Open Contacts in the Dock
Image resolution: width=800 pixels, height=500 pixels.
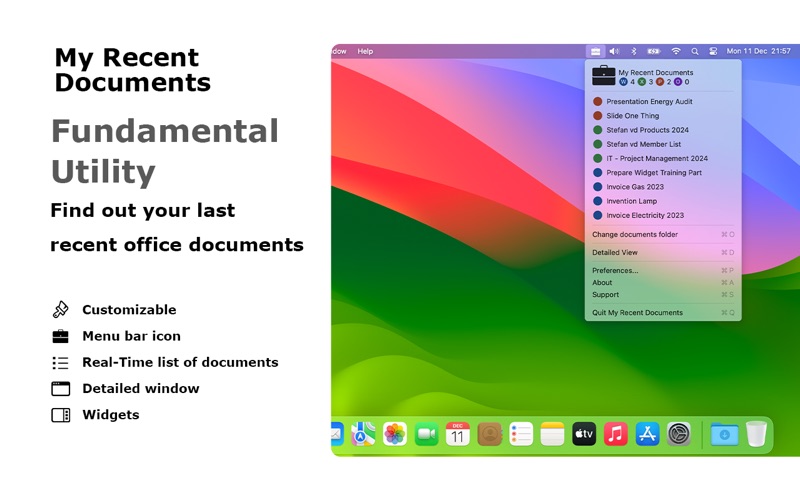coord(489,434)
